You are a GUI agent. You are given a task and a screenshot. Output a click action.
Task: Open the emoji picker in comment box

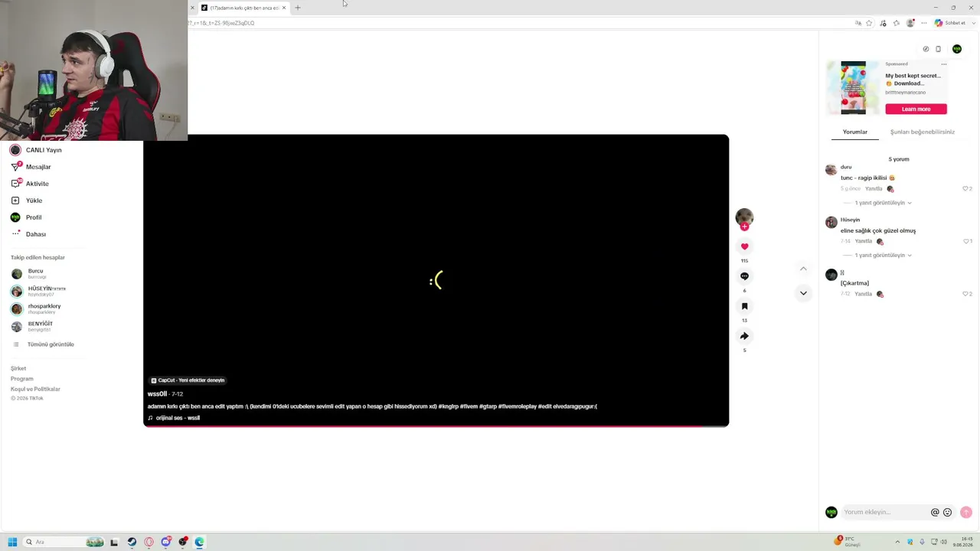click(x=947, y=513)
